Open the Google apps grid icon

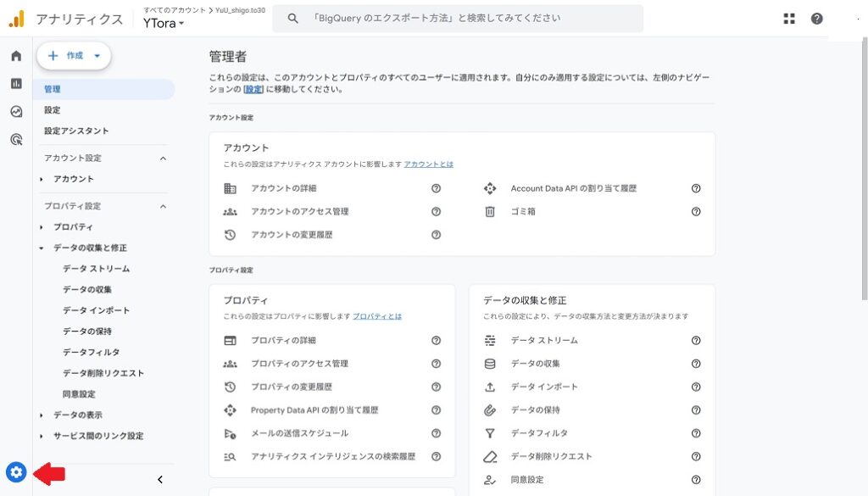[789, 19]
